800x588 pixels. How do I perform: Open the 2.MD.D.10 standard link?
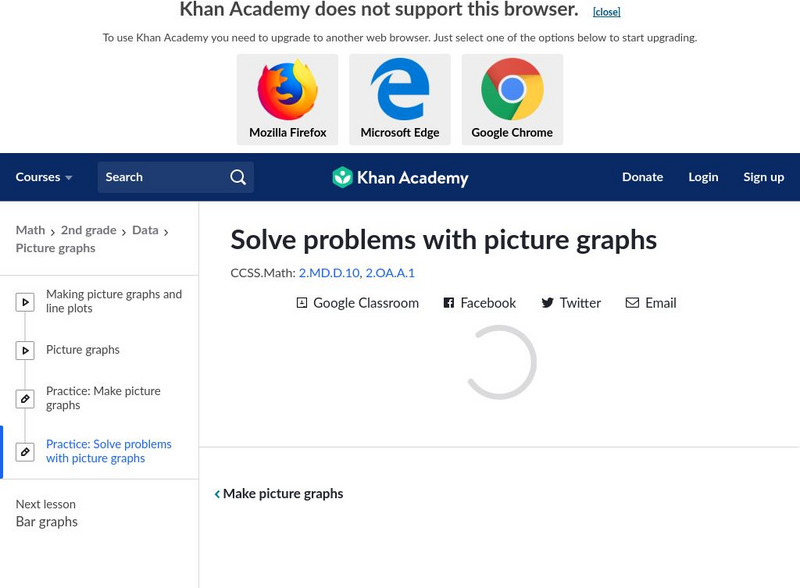click(x=327, y=273)
